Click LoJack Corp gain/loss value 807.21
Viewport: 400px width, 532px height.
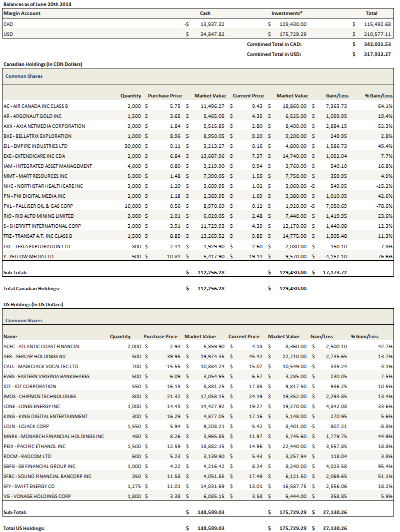pos(336,426)
